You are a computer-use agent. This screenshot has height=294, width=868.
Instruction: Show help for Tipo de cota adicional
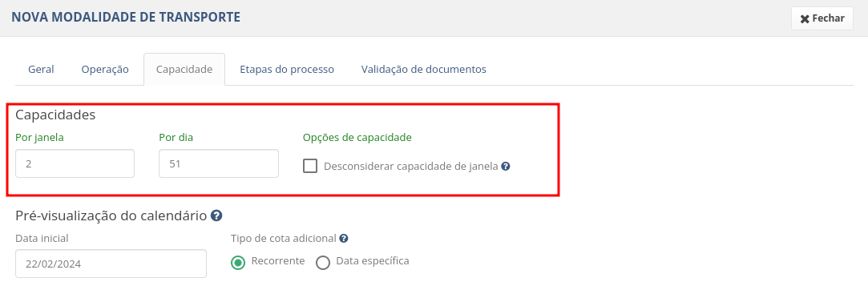pyautogui.click(x=344, y=239)
